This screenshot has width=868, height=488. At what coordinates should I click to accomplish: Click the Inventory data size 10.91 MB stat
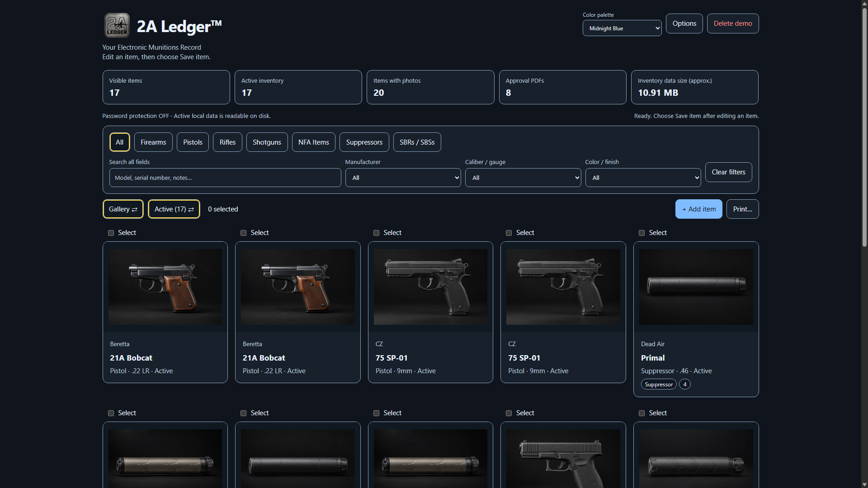pyautogui.click(x=694, y=87)
